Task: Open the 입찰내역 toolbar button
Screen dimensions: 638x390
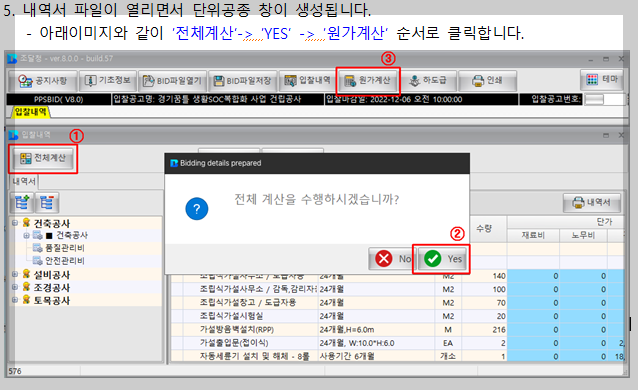Action: point(308,81)
